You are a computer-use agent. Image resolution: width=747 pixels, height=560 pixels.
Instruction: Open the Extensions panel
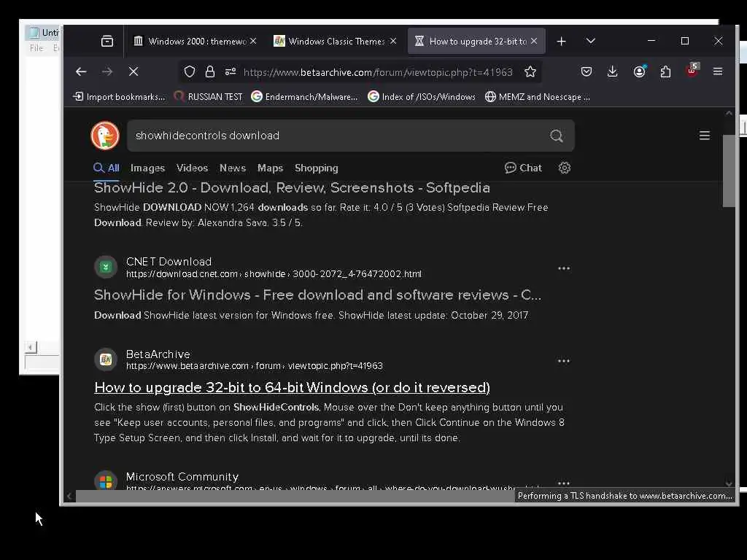(x=665, y=71)
